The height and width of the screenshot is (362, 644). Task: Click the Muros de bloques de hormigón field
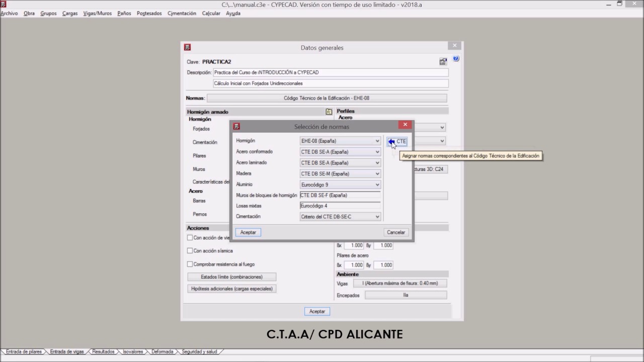pyautogui.click(x=340, y=196)
